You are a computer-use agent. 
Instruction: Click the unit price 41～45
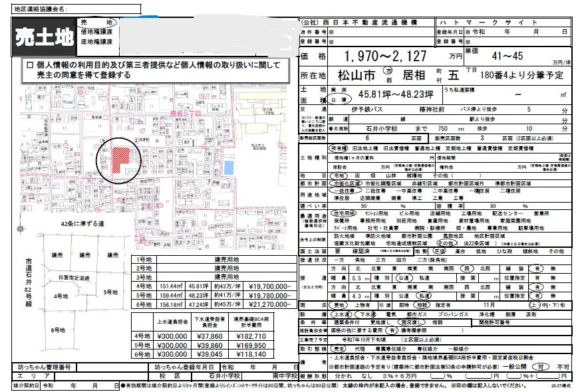[507, 56]
